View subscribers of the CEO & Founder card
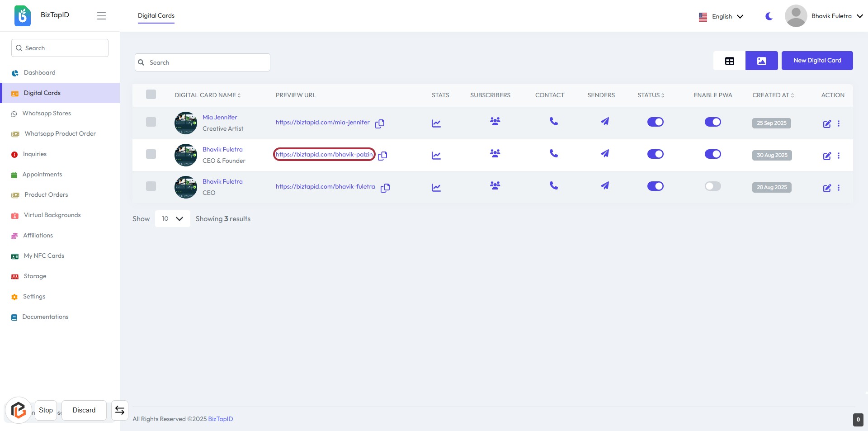 pyautogui.click(x=495, y=153)
